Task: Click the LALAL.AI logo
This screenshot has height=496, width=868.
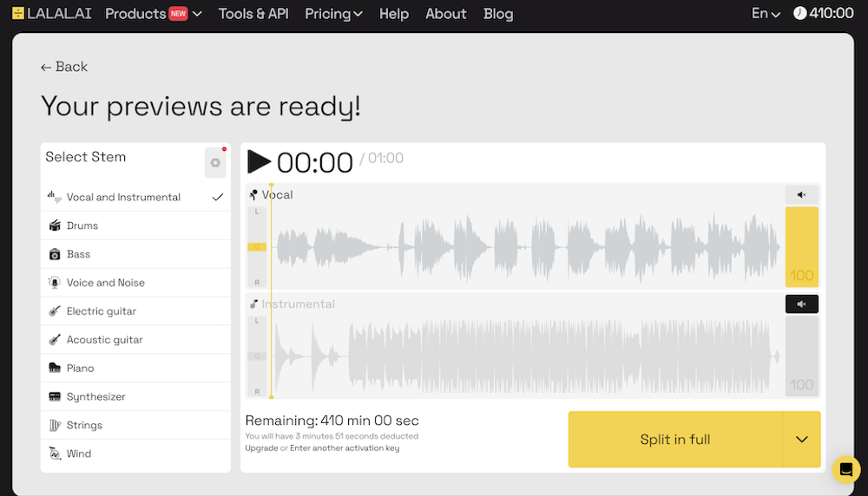Action: click(x=51, y=13)
